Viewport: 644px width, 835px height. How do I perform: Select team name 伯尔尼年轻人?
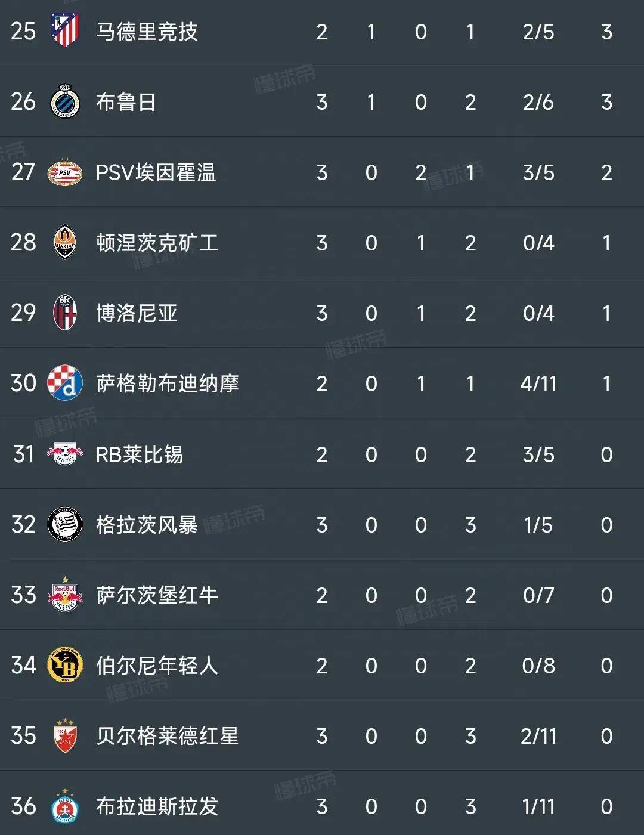[x=157, y=666]
